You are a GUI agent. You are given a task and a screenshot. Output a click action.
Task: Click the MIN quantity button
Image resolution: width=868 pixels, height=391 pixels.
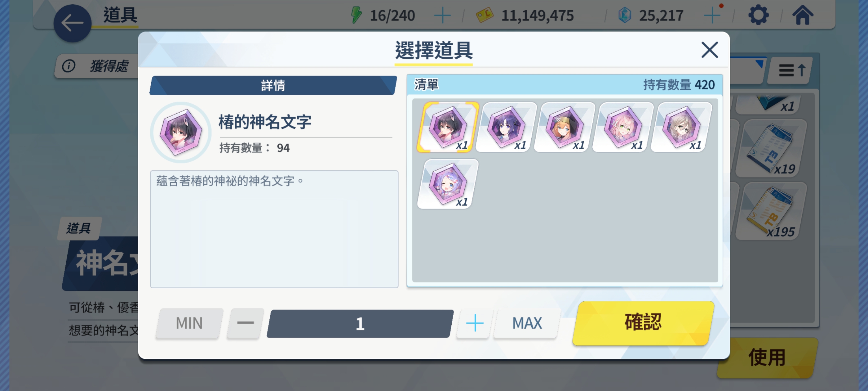coord(189,323)
